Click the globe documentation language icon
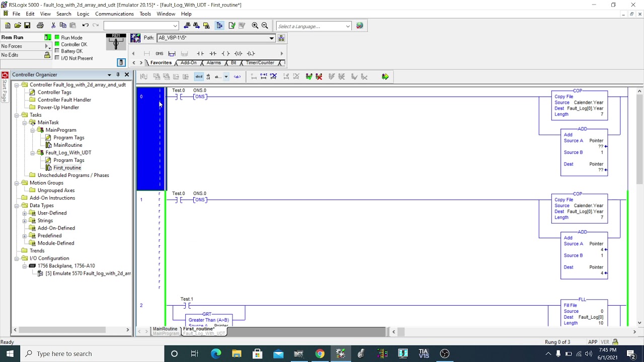This screenshot has height=362, width=644. click(x=360, y=26)
